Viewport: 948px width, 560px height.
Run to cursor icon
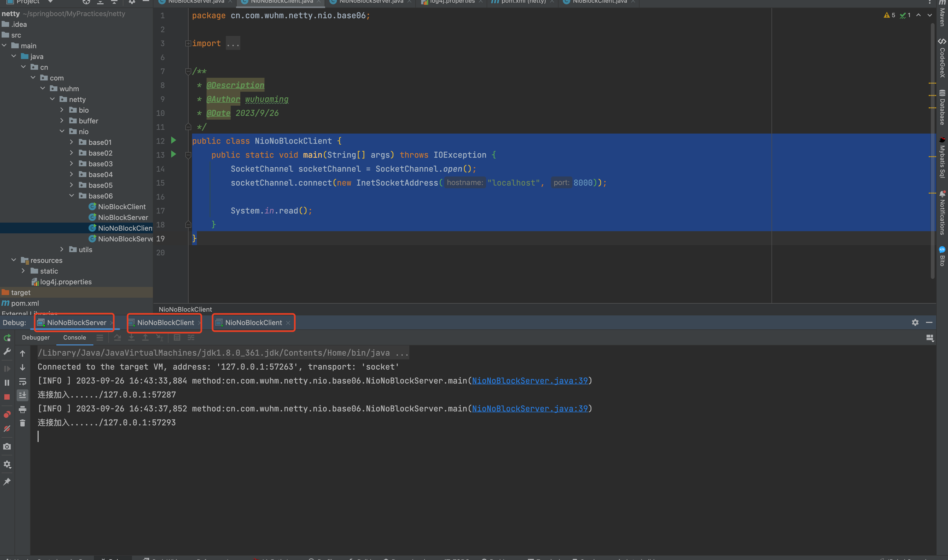[x=160, y=338]
